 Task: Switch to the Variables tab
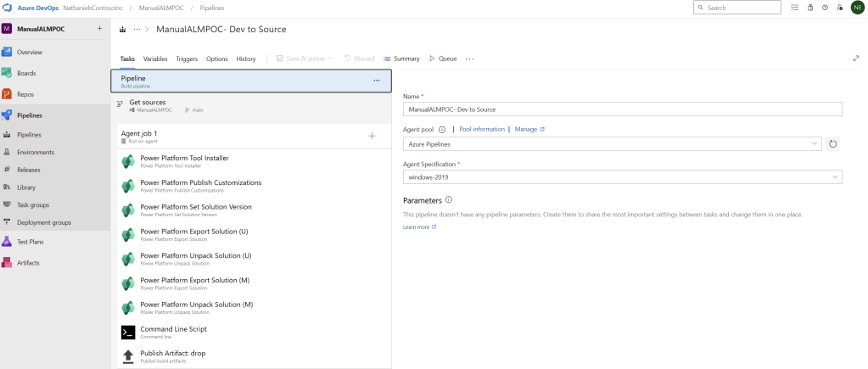(155, 59)
